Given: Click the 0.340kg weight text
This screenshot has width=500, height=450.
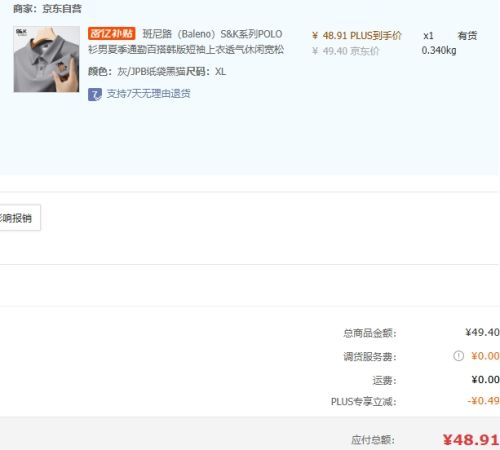Looking at the screenshot, I should (x=439, y=51).
